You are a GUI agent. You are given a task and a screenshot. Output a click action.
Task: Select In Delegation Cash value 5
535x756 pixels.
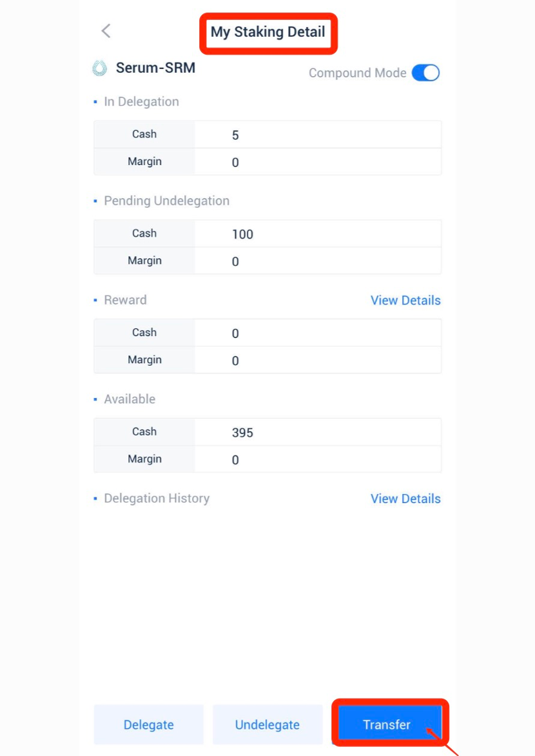pos(235,135)
